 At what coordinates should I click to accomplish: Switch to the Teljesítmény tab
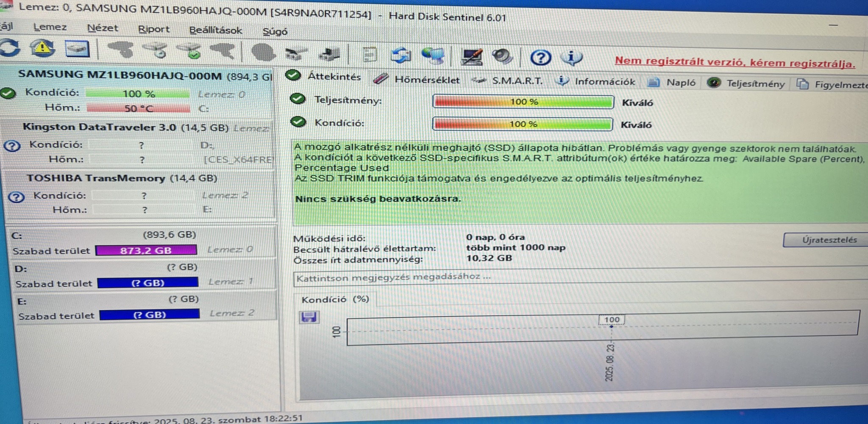click(x=746, y=83)
